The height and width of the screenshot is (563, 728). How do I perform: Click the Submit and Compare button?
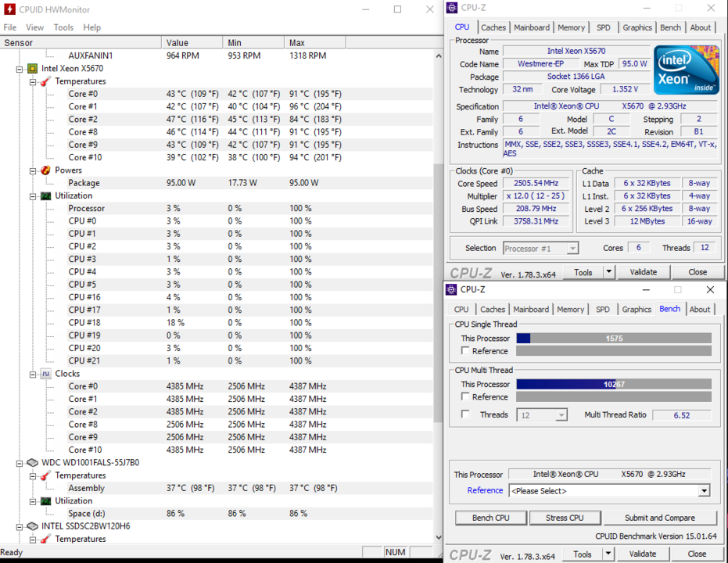coord(660,518)
